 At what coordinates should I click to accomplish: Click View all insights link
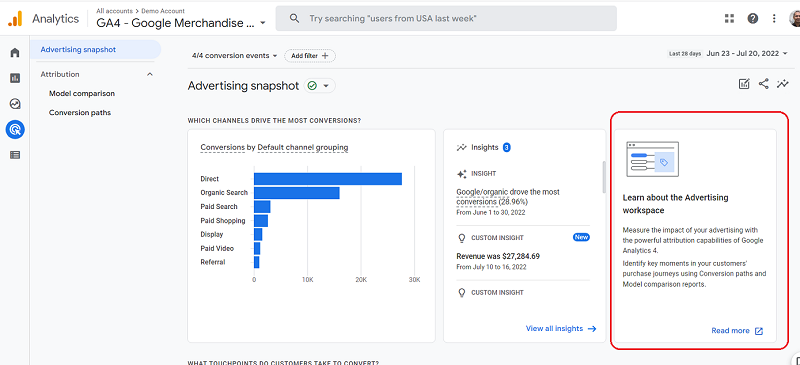[554, 329]
